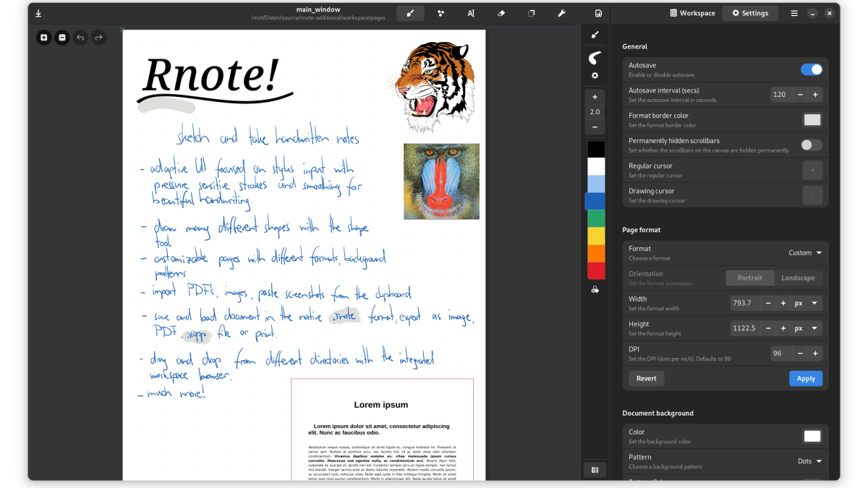The image size is (868, 488).
Task: Open brush settings gear in sidebar
Action: (x=595, y=75)
